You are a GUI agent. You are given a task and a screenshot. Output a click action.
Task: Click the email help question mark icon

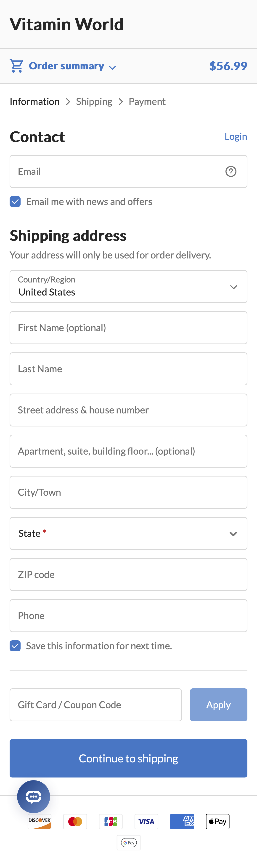click(x=231, y=171)
